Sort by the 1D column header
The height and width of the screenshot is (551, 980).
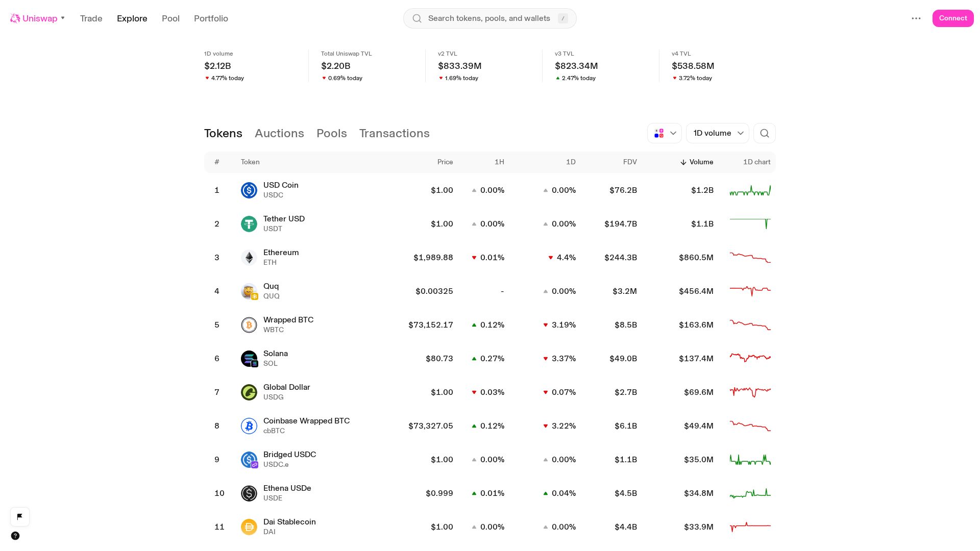571,162
